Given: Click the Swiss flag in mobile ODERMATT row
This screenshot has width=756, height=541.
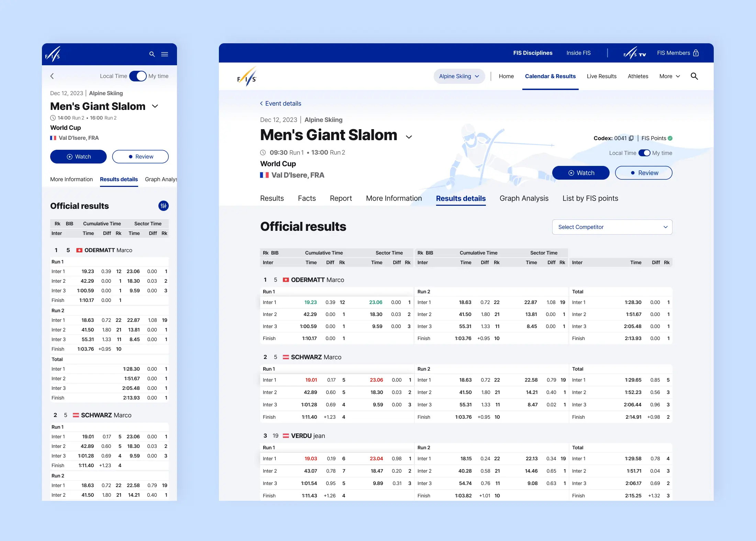Looking at the screenshot, I should click(x=79, y=250).
